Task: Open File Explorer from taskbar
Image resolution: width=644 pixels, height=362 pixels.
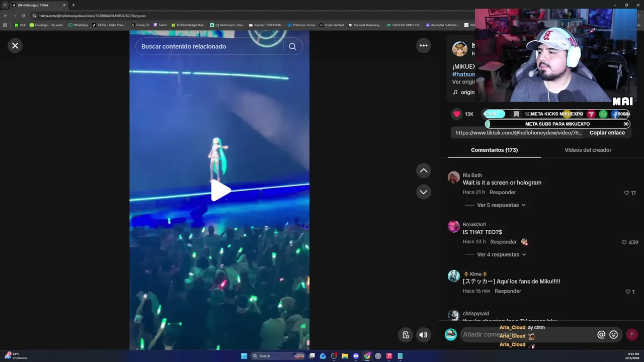Action: click(345, 356)
